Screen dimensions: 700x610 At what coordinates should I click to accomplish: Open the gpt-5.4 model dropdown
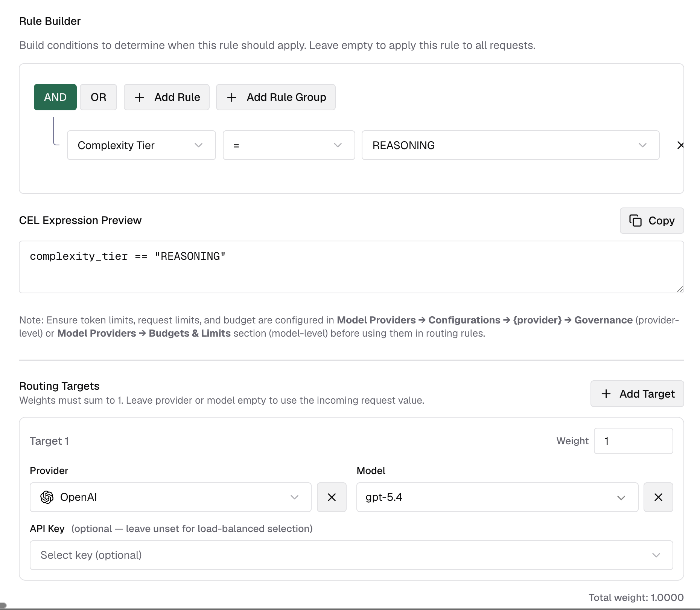(498, 497)
